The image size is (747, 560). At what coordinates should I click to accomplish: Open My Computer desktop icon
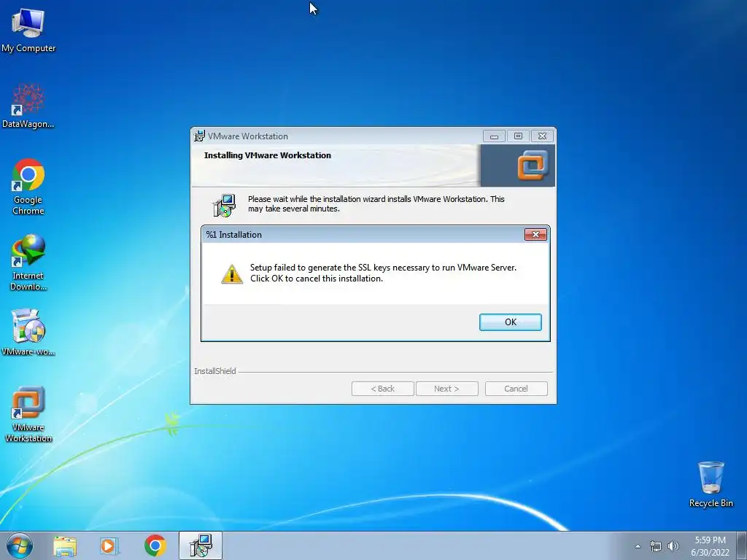coord(28,29)
